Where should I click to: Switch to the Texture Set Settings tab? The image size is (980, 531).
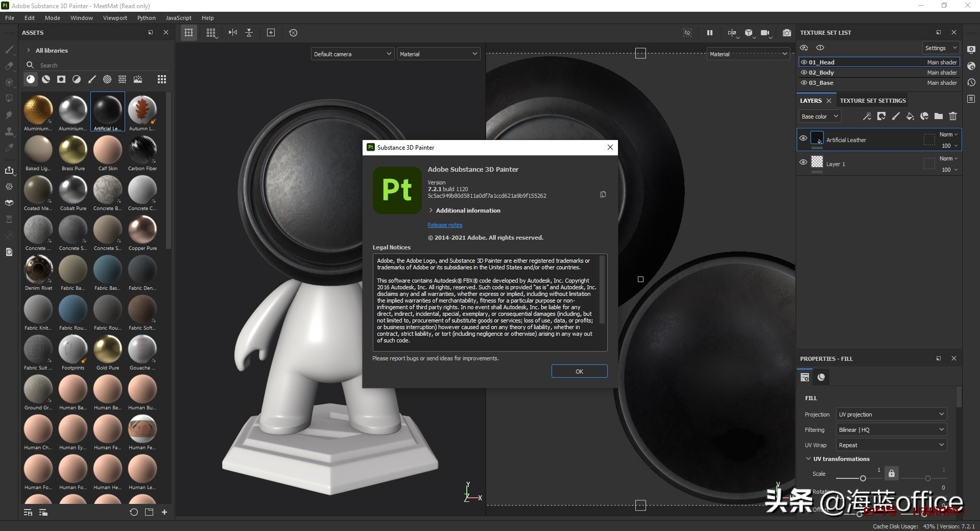873,101
